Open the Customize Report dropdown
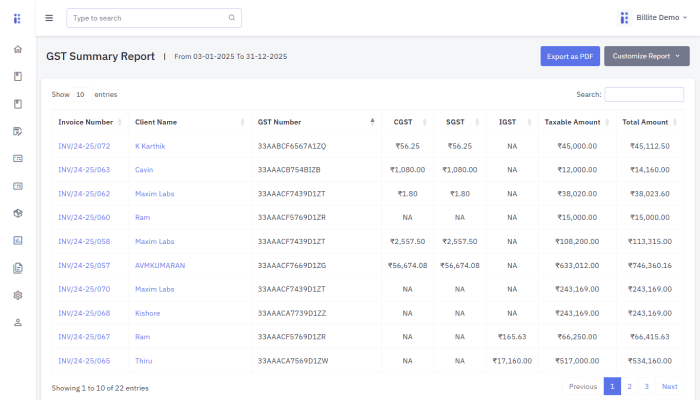The height and width of the screenshot is (400, 700). pyautogui.click(x=646, y=56)
